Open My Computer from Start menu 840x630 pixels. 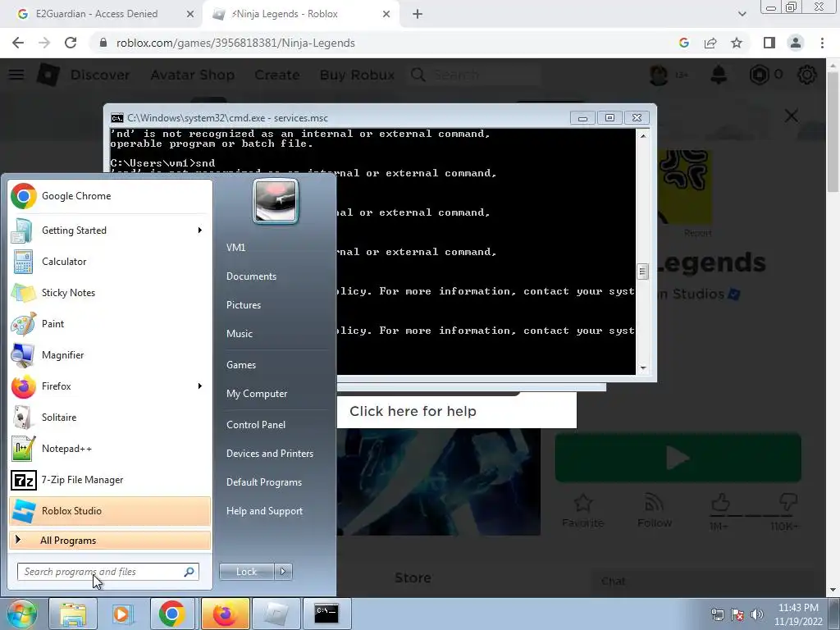click(257, 394)
